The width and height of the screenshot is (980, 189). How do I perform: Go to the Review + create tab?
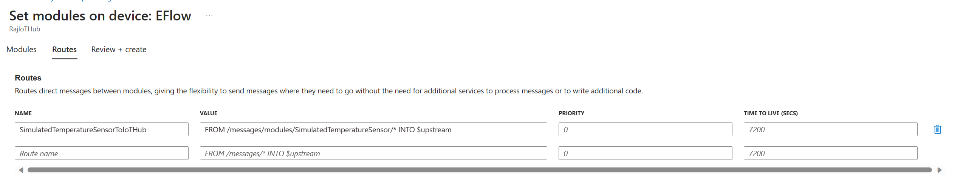point(119,50)
